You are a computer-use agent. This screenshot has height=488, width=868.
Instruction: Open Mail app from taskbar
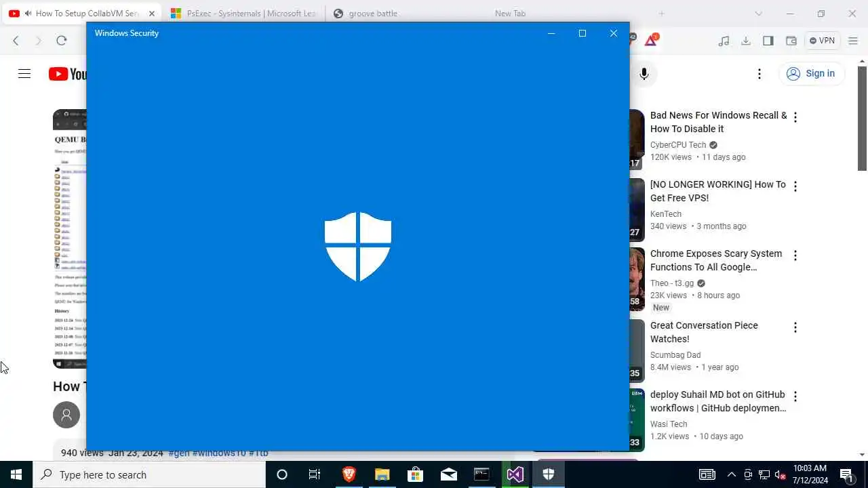tap(448, 474)
